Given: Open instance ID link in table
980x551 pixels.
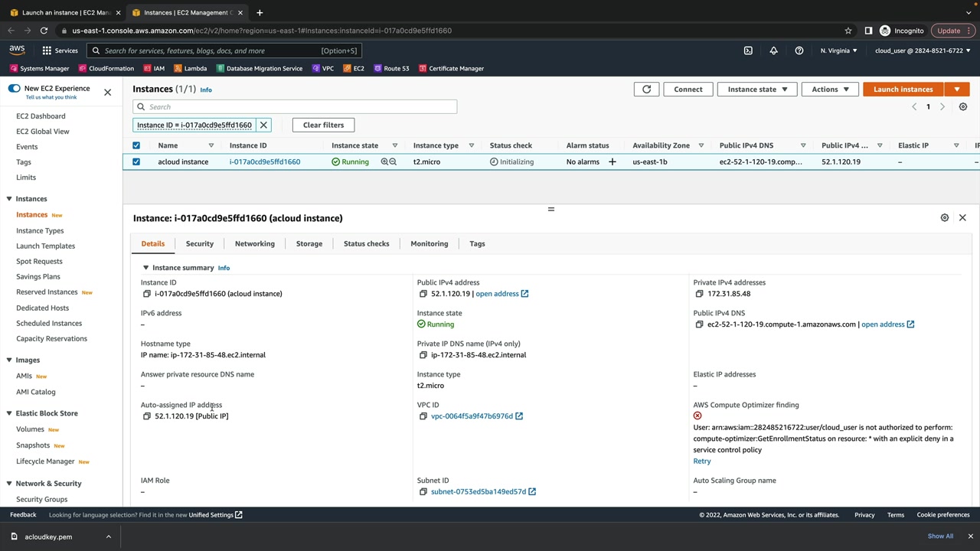Looking at the screenshot, I should tap(265, 161).
